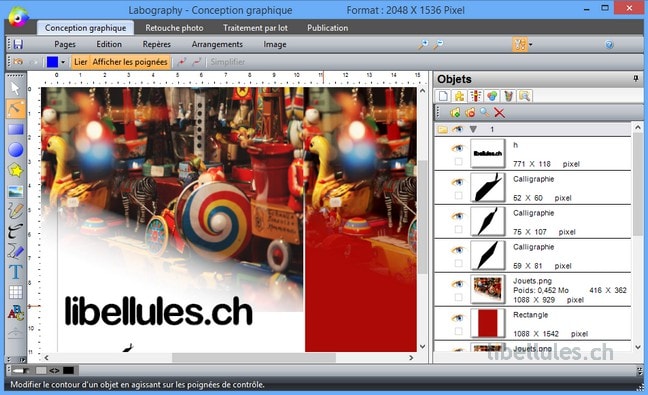Image resolution: width=648 pixels, height=395 pixels.
Task: Click the Afficher les poignées button
Action: tap(130, 62)
